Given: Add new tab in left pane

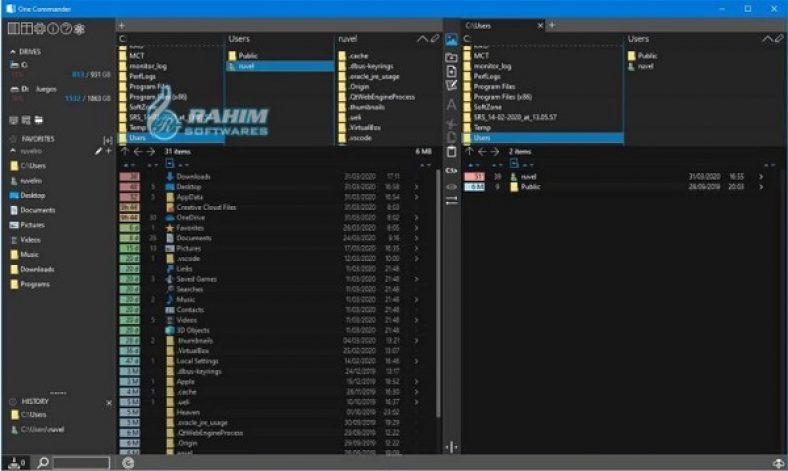Looking at the screenshot, I should pos(122,25).
